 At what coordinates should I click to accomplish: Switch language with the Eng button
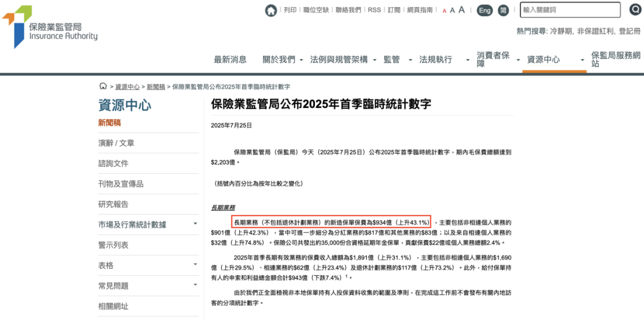[485, 10]
